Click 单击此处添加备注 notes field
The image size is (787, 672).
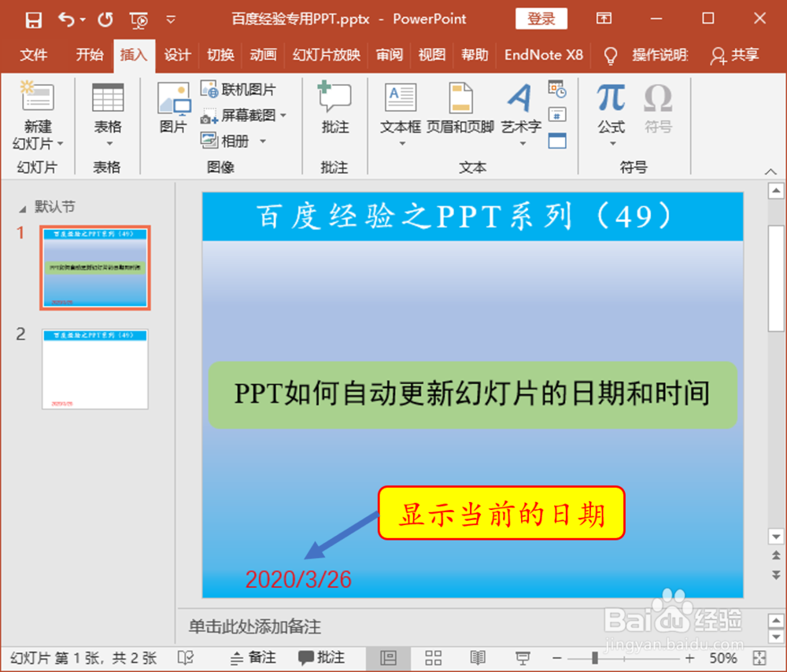point(254,626)
